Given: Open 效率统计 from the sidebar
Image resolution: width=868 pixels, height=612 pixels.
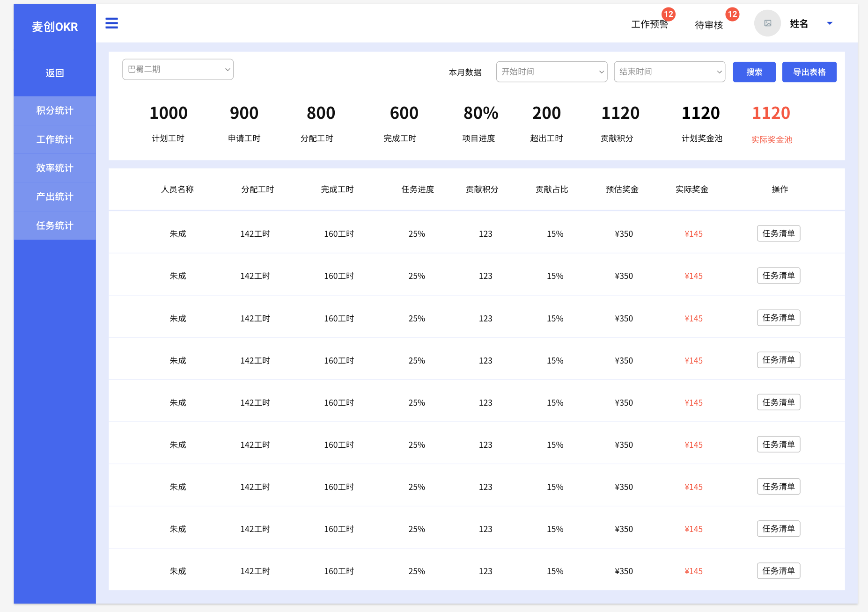Looking at the screenshot, I should [55, 168].
